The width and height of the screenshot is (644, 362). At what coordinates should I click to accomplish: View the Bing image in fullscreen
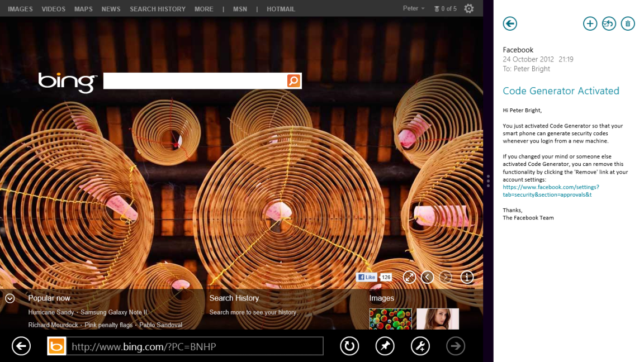point(410,277)
